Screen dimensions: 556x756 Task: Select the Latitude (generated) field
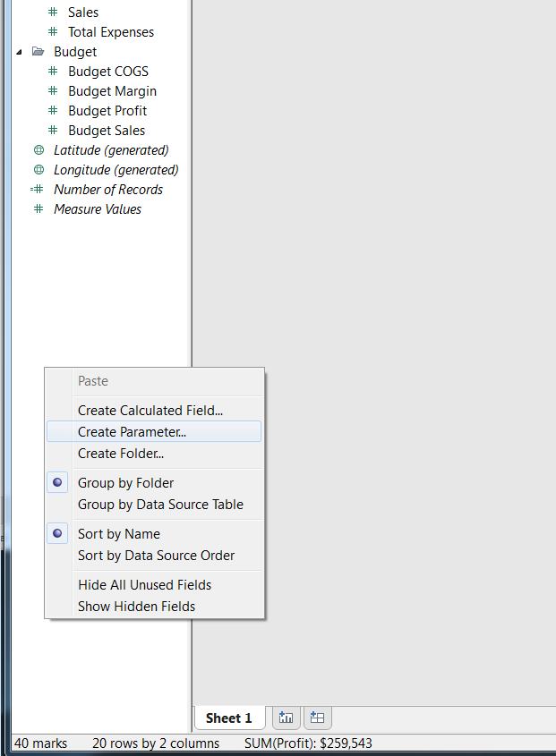[111, 150]
